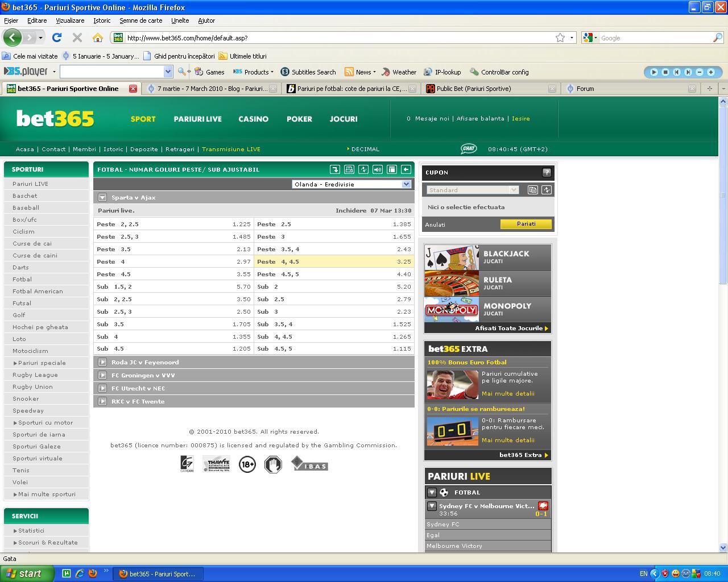
Task: Open the Editare menu
Action: point(37,20)
